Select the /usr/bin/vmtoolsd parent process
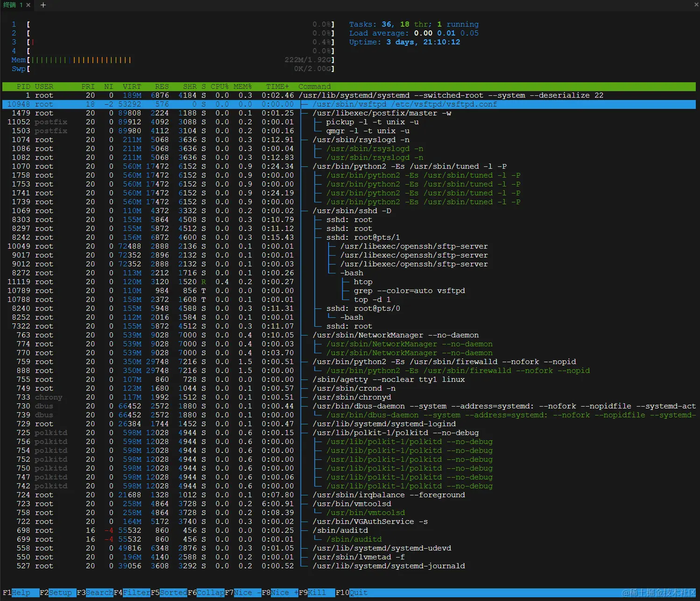 349,504
